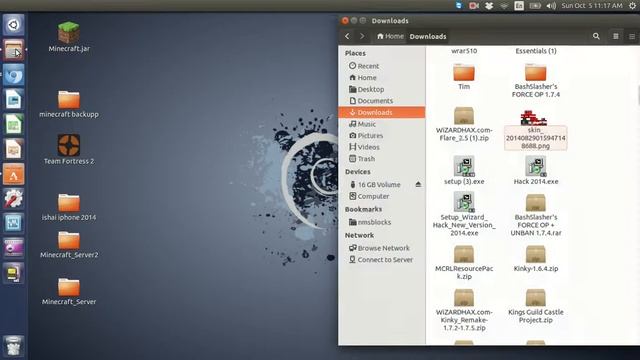This screenshot has height=360, width=640.
Task: Switch to list view in Files
Action: 632,36
